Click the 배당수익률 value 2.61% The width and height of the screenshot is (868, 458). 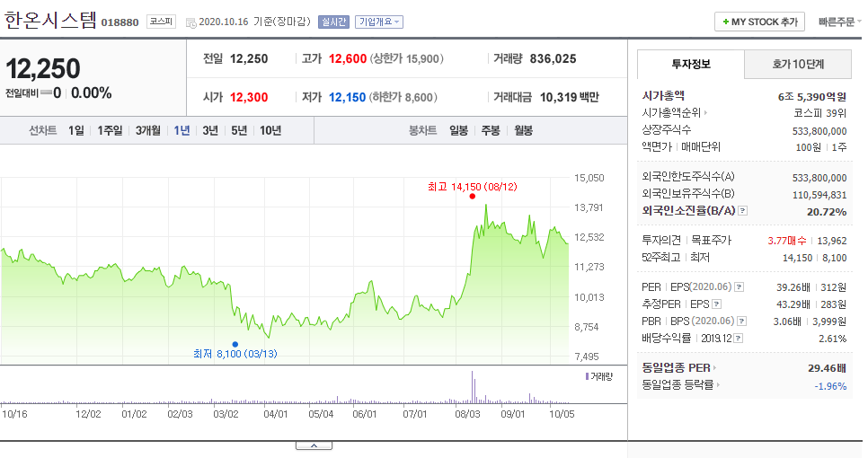(833, 339)
